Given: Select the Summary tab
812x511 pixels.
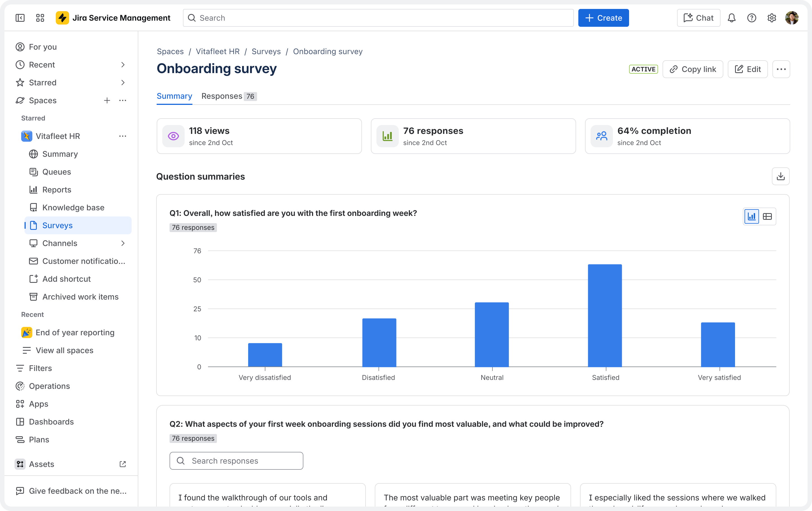Looking at the screenshot, I should click(174, 96).
